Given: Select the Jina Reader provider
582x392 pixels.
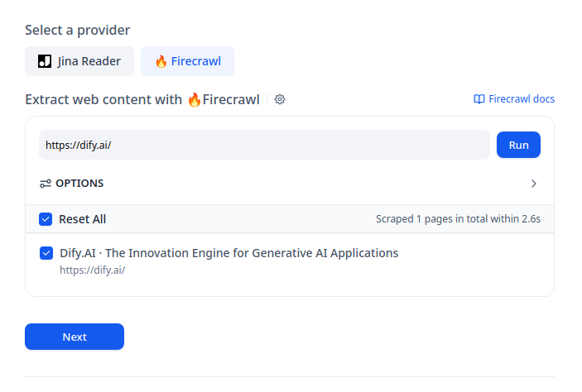Looking at the screenshot, I should pos(79,61).
